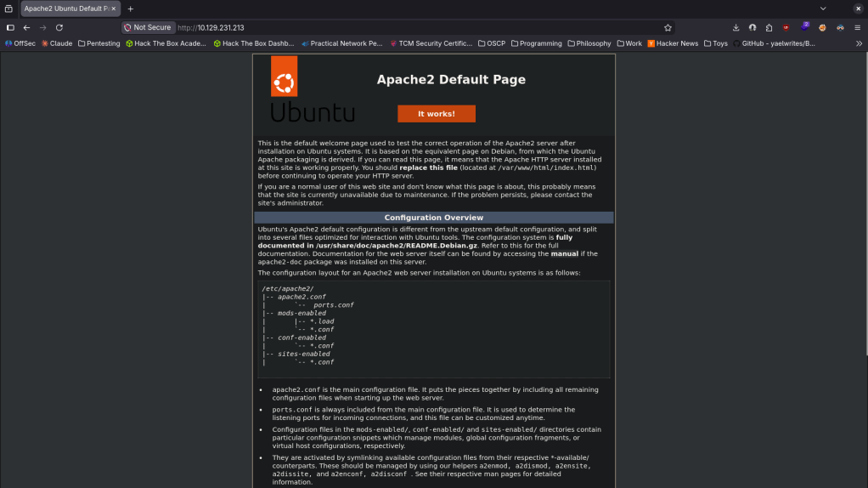This screenshot has height=488, width=868.
Task: Open the Pentesting bookmarks folder
Action: coord(99,43)
